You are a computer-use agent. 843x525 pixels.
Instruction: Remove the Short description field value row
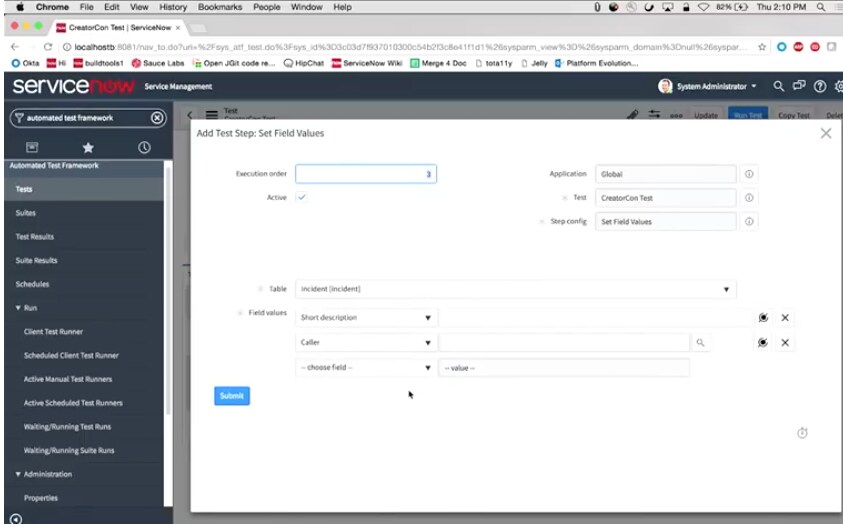(x=785, y=318)
